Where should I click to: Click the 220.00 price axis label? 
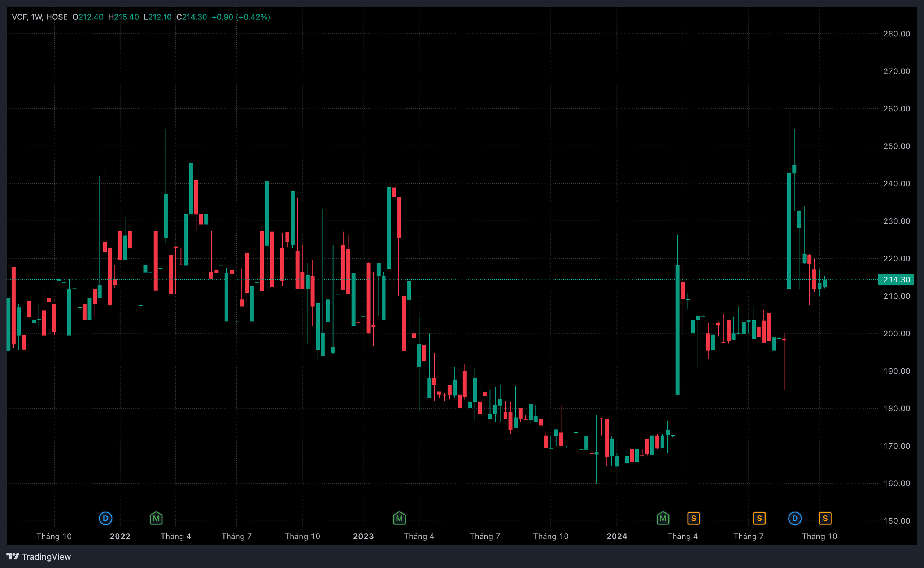point(897,259)
